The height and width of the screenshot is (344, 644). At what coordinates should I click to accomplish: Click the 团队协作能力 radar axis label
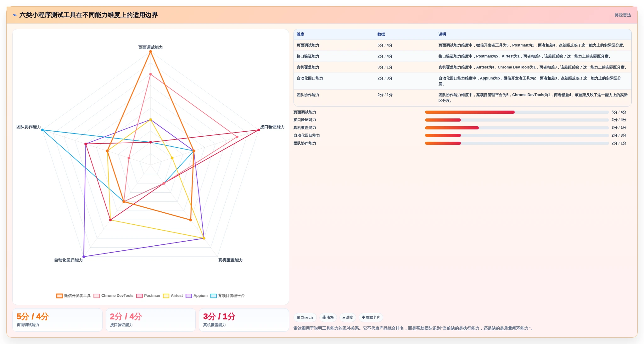coord(29,127)
